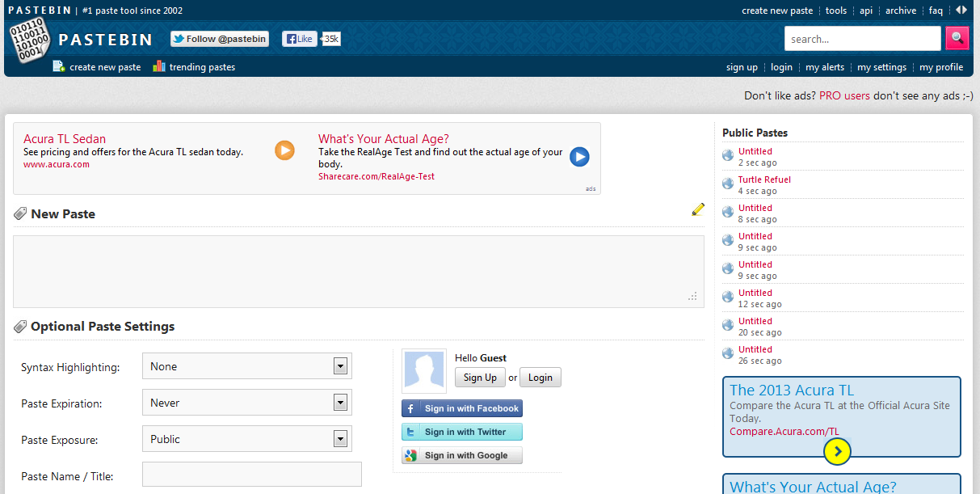Click the trending pastes bar chart icon
980x494 pixels.
pos(159,66)
